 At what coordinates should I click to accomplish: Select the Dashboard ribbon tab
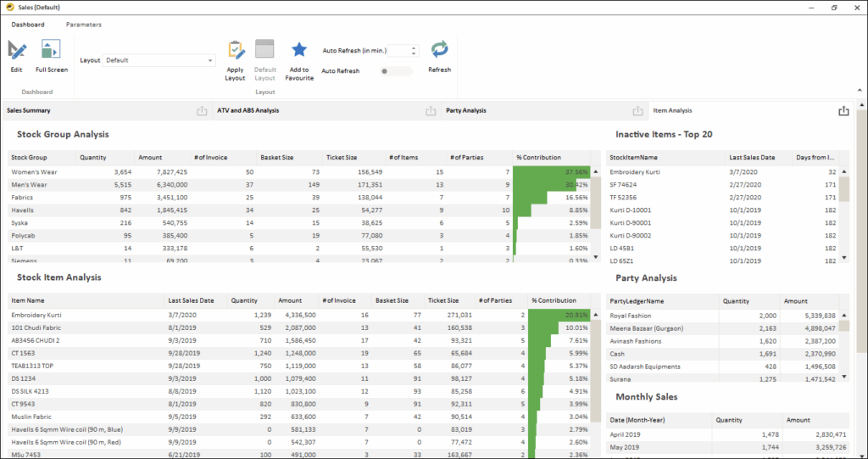(x=28, y=25)
